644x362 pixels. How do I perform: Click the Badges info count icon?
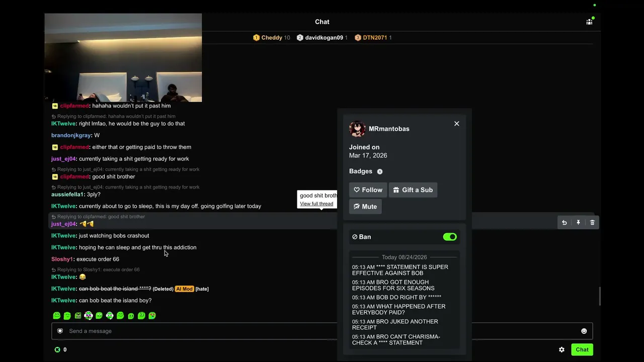[380, 171]
